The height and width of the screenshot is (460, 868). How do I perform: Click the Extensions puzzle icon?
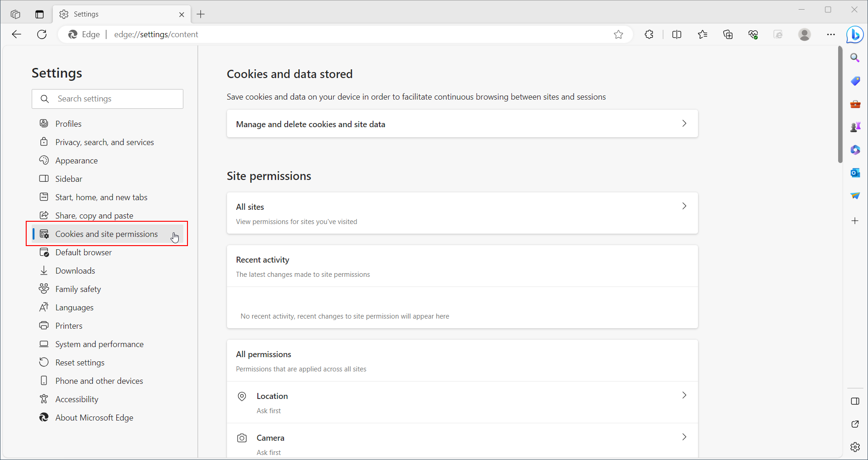tap(649, 34)
